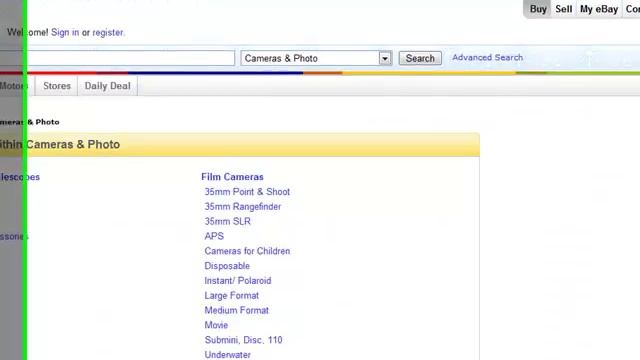
Task: Click the register link
Action: [108, 33]
